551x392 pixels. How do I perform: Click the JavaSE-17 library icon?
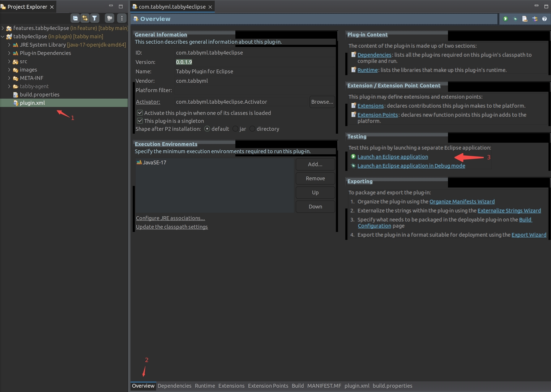coord(139,162)
